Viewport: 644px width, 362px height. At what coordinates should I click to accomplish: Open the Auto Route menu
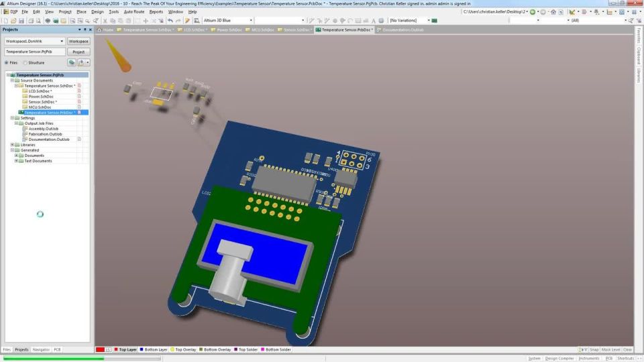(134, 12)
